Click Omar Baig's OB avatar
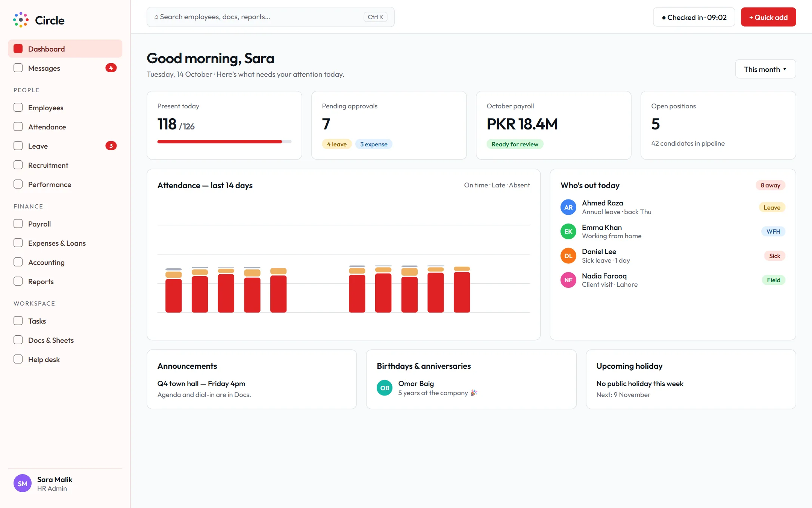Viewport: 812px width, 508px height. pos(385,388)
